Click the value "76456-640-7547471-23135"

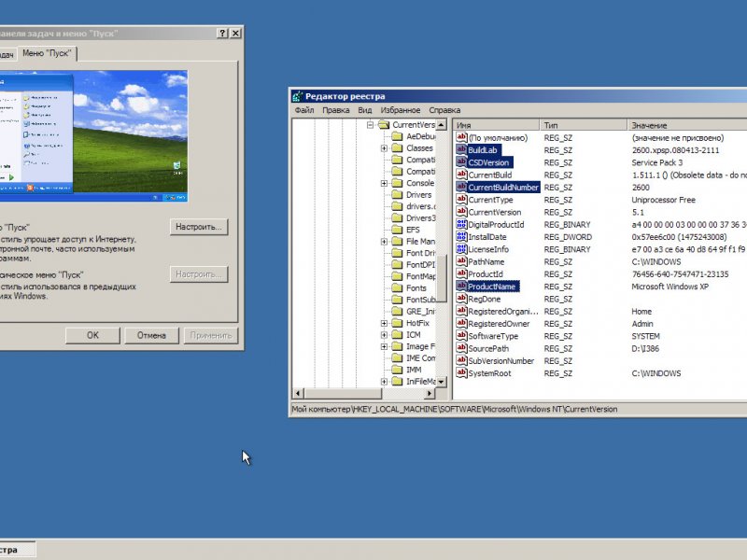click(680, 273)
